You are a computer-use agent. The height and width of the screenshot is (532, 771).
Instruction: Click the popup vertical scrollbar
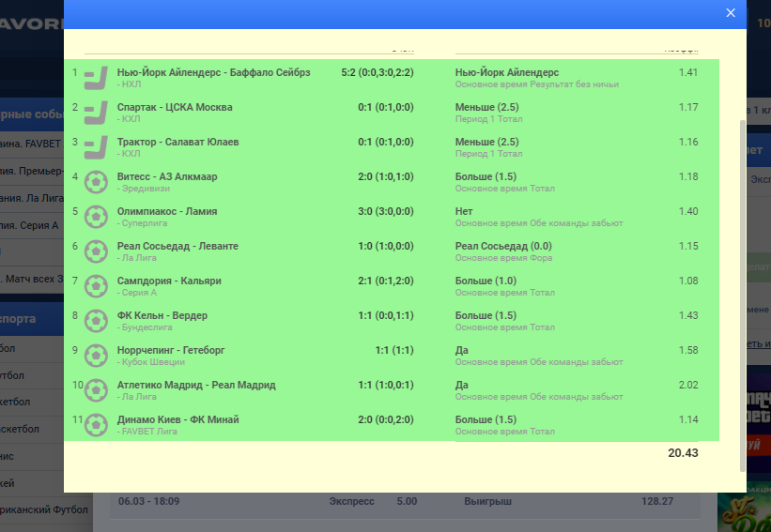click(x=743, y=295)
